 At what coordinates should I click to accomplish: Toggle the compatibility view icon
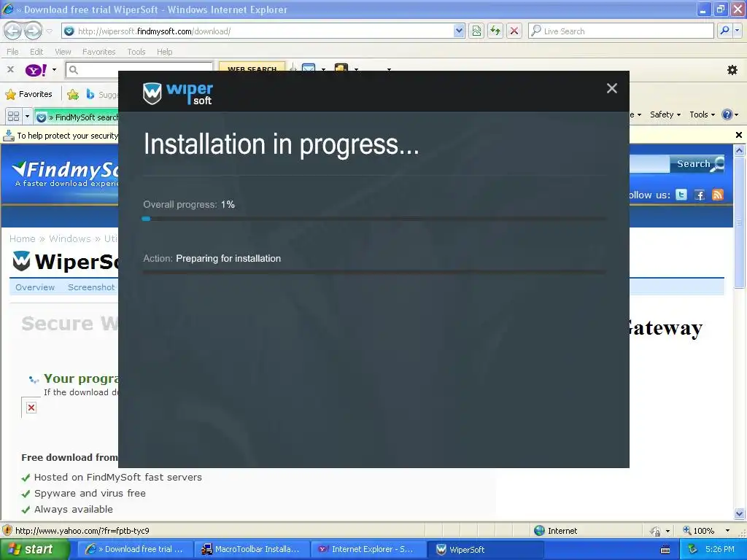pos(476,31)
